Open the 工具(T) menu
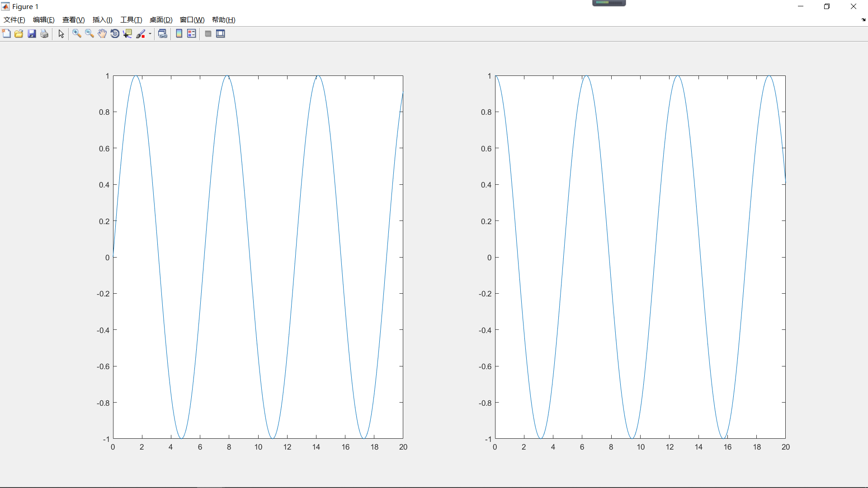Image resolution: width=868 pixels, height=488 pixels. [x=131, y=20]
